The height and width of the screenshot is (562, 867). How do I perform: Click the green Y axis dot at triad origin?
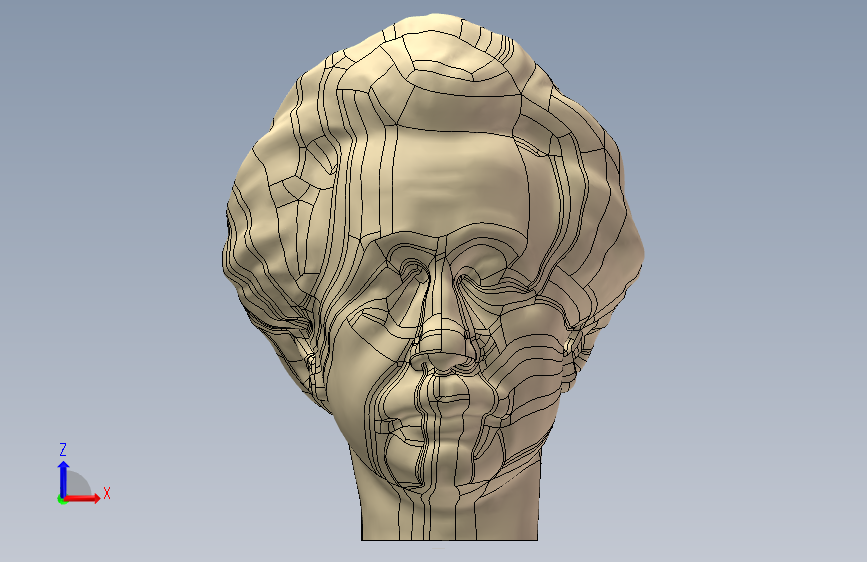(x=61, y=500)
